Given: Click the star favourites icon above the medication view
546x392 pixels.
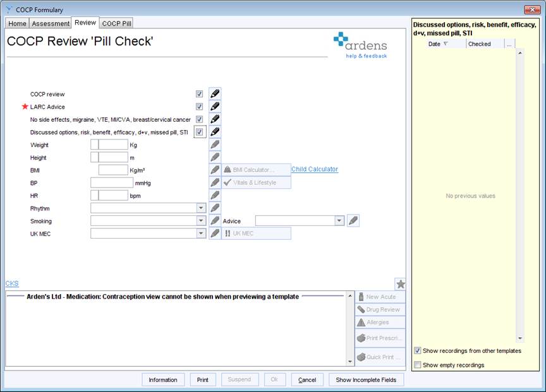Looking at the screenshot, I should (x=401, y=283).
